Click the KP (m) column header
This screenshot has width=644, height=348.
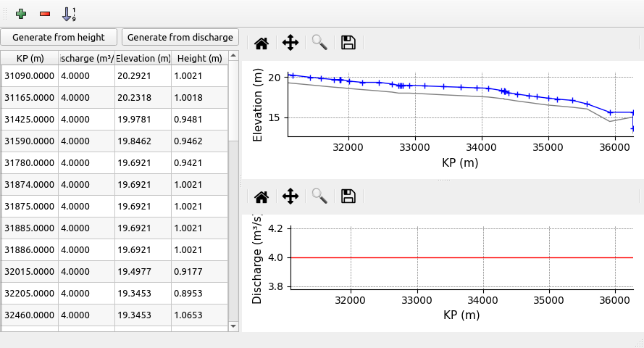tap(30, 58)
